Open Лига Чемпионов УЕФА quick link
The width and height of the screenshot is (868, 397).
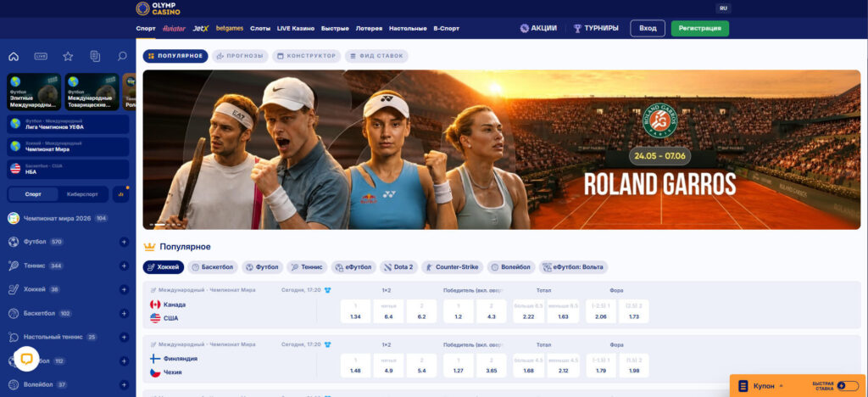(68, 124)
